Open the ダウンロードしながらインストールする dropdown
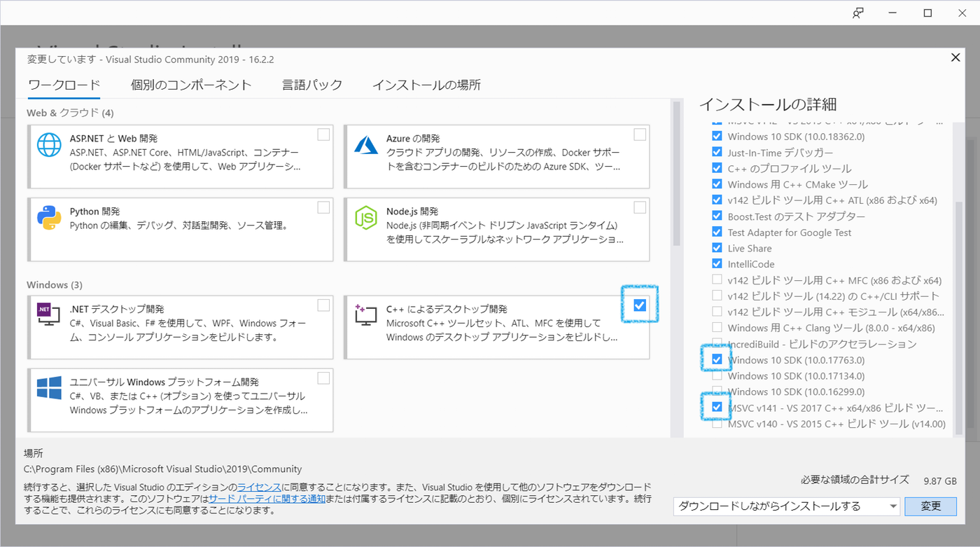 [786, 506]
